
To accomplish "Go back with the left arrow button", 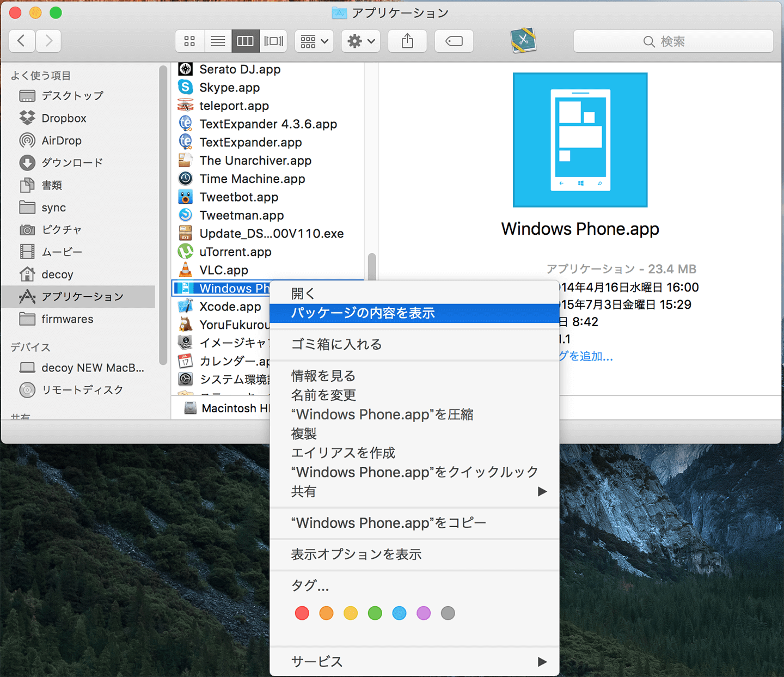I will pyautogui.click(x=22, y=41).
